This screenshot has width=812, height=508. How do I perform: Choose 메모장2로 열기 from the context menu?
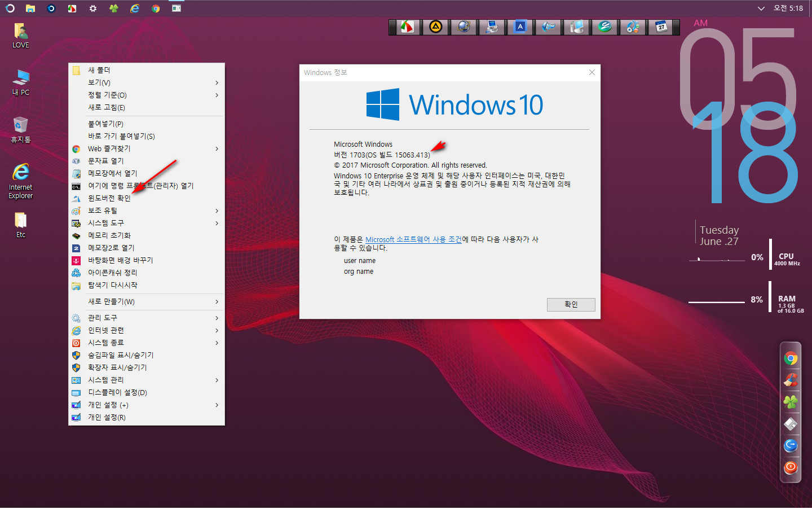(147, 248)
